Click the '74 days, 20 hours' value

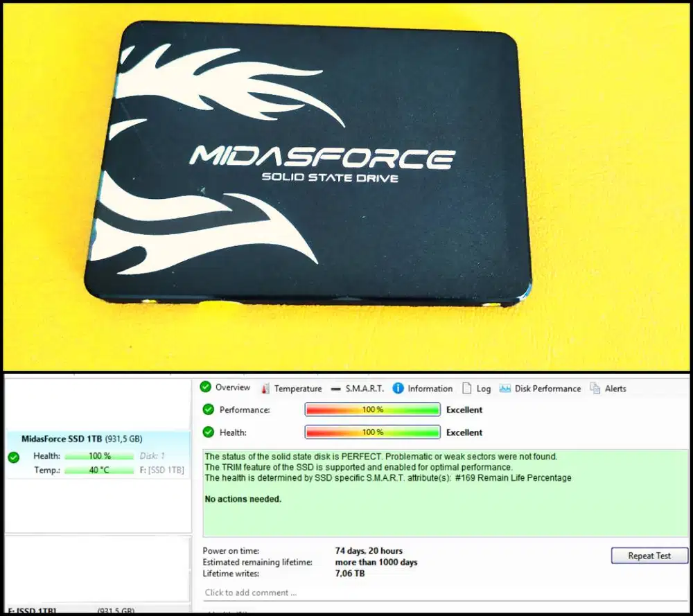pyautogui.click(x=369, y=551)
